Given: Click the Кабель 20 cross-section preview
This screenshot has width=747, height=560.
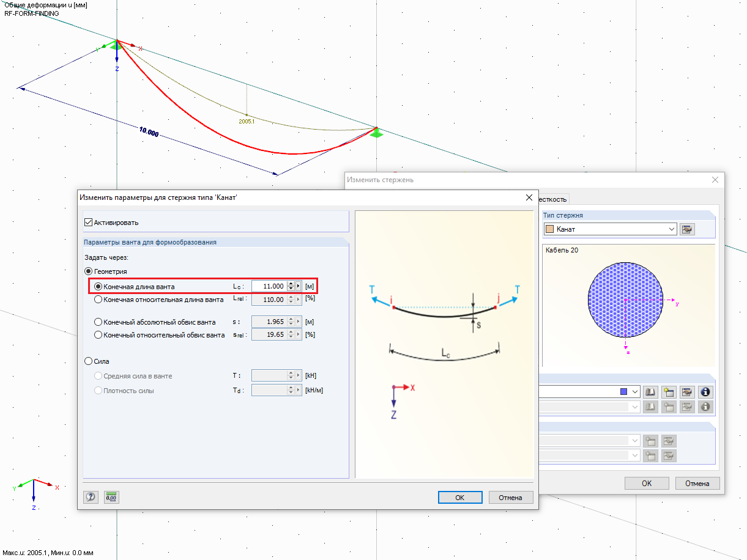Looking at the screenshot, I should coord(628,305).
